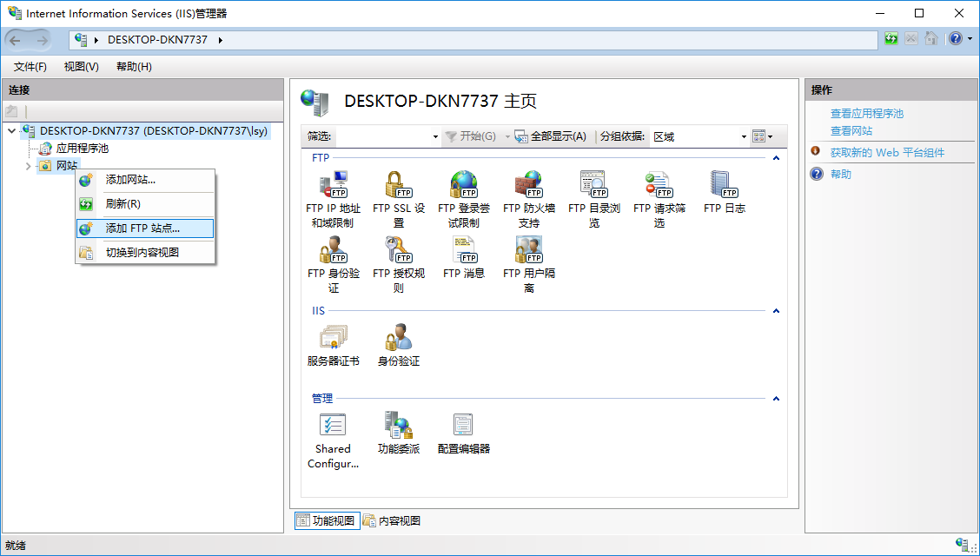Open FTP user isolation feature
This screenshot has height=556, width=980.
pyautogui.click(x=529, y=265)
